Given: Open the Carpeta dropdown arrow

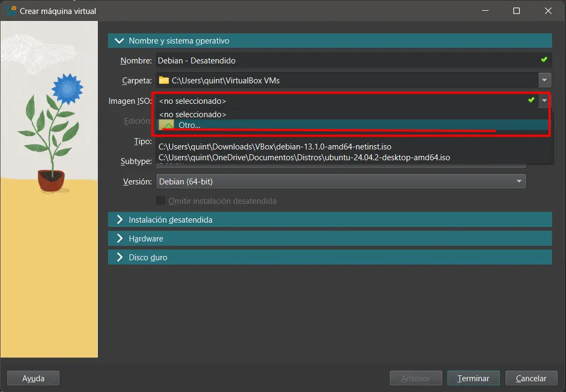Looking at the screenshot, I should coord(545,81).
